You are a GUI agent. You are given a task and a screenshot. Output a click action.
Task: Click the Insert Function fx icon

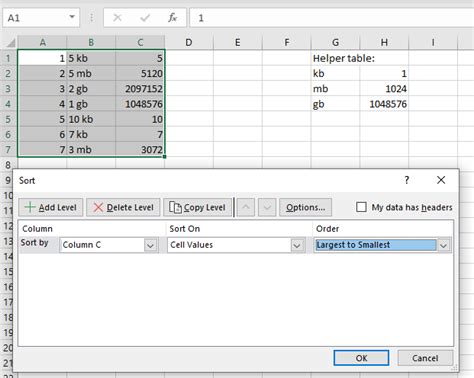(172, 18)
